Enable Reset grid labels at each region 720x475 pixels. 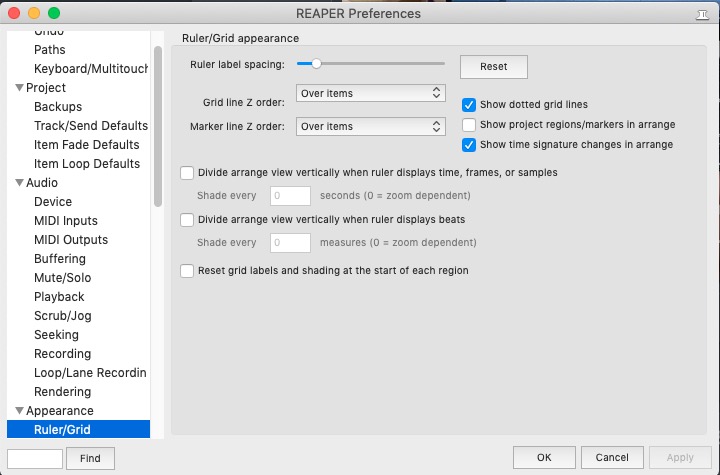tap(187, 271)
